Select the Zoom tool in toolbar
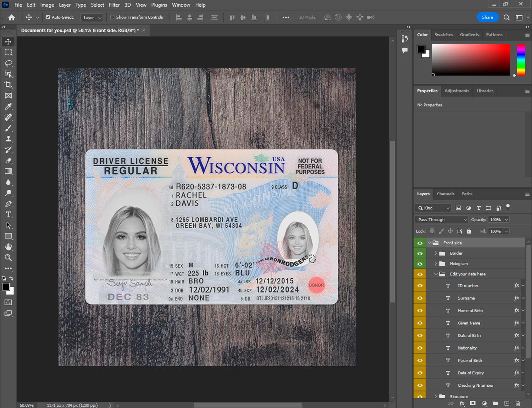 click(9, 258)
